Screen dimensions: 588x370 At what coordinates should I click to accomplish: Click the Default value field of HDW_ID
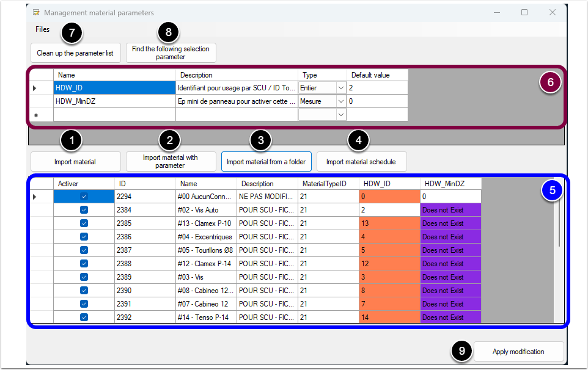click(377, 88)
